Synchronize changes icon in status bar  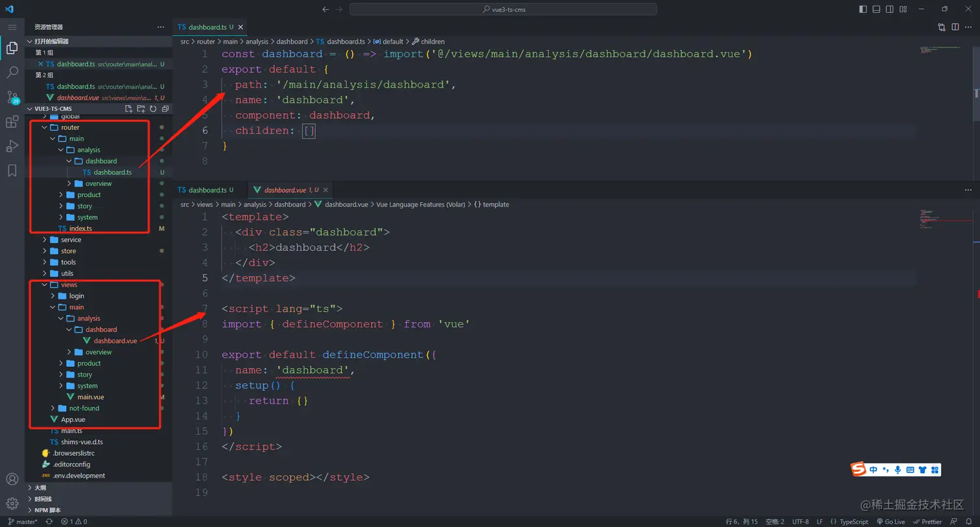point(49,521)
